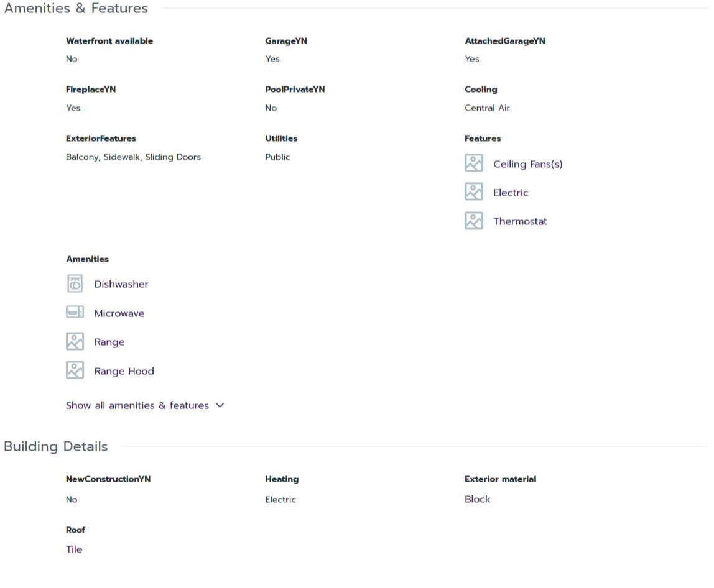Image resolution: width=714 pixels, height=588 pixels.
Task: Click the placeholder icon next to Ceiling Fans(s)
Action: (x=473, y=163)
